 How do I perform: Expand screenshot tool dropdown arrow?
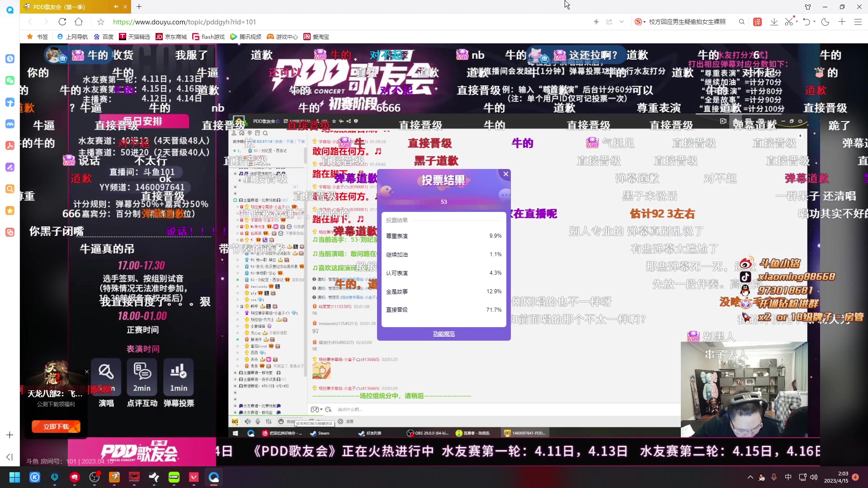797,22
